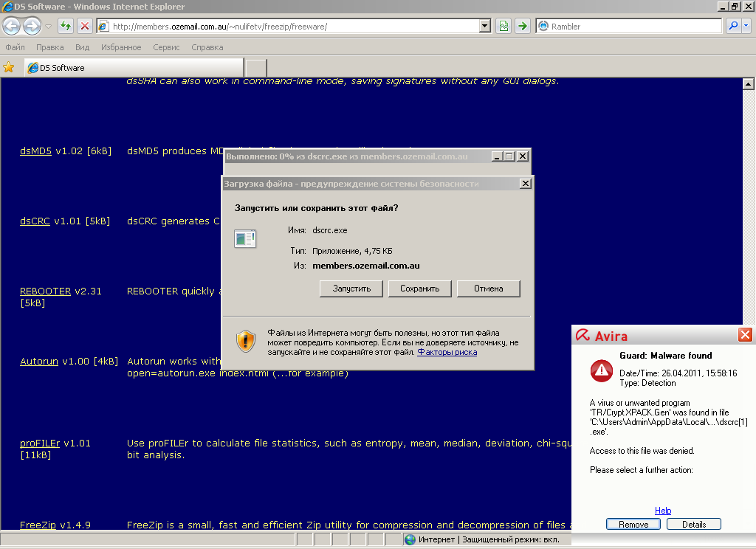
Task: Click the compatibility view icon
Action: 504,26
